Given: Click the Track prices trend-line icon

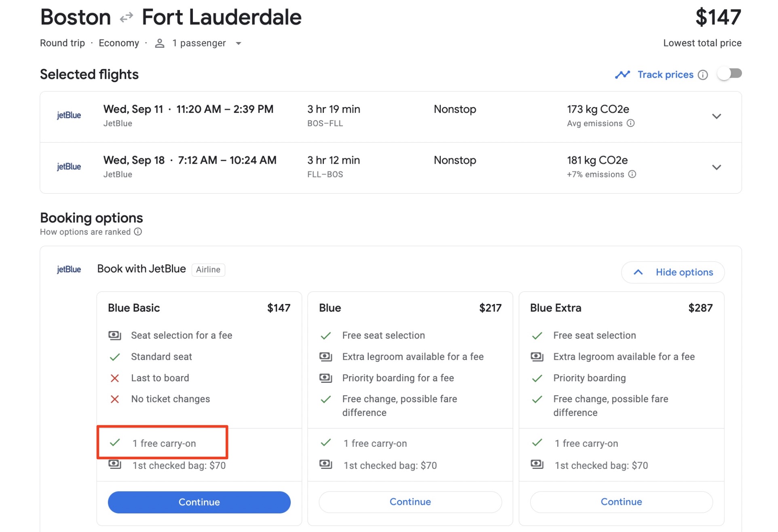Looking at the screenshot, I should [622, 75].
